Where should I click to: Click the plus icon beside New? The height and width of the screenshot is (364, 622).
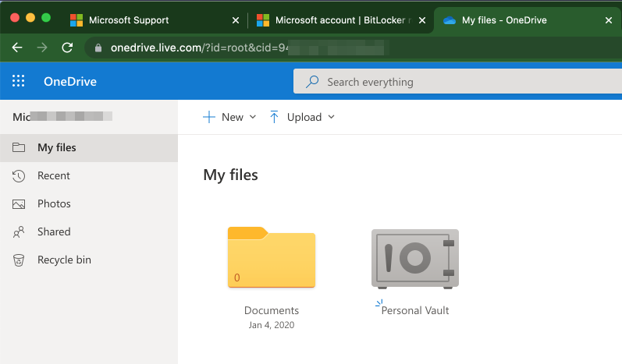tap(208, 117)
